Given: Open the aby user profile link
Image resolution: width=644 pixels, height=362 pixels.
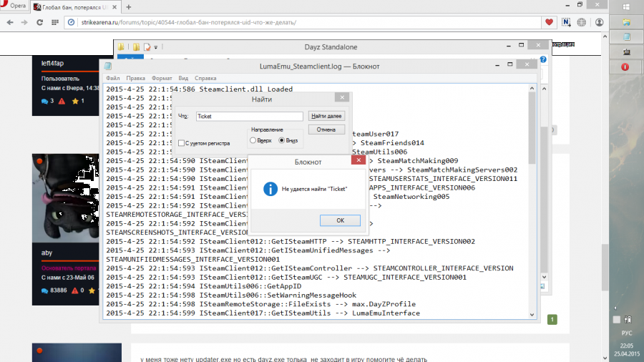Looking at the screenshot, I should point(47,253).
